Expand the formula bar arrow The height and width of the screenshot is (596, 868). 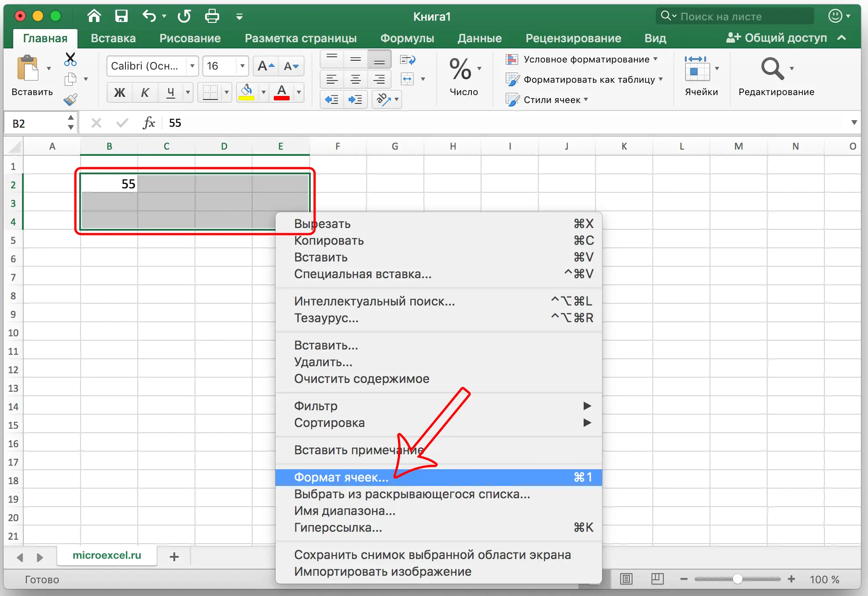coord(854,122)
